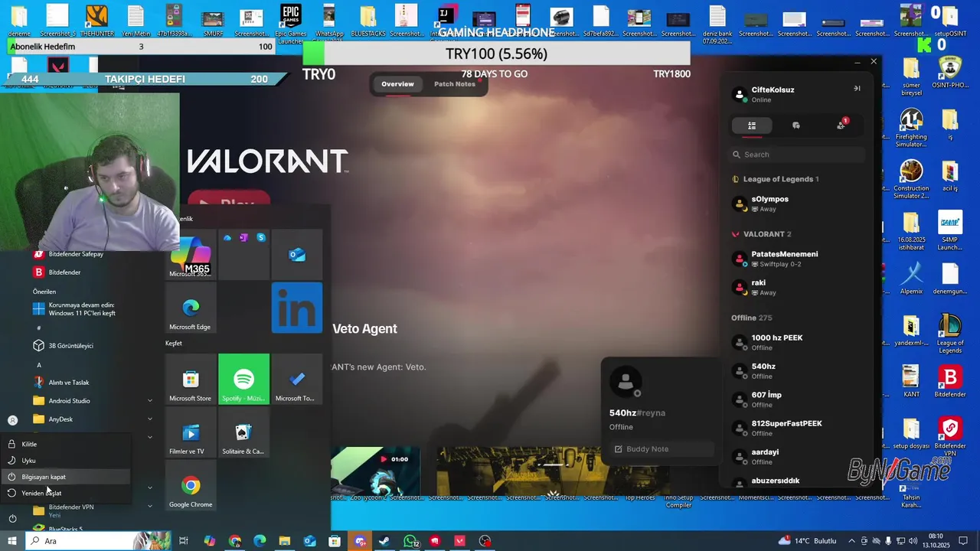Open friend requests icon with red badge
Viewport: 980px width, 551px height.
(841, 125)
